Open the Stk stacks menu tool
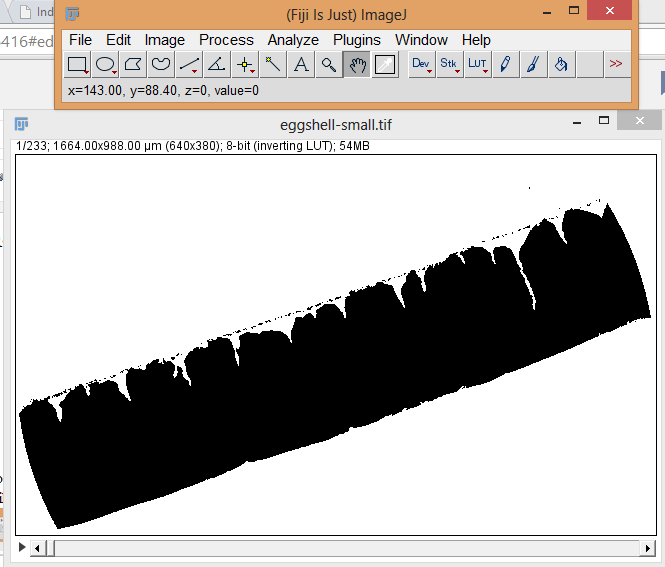Viewport: 665px width, 567px height. 450,64
